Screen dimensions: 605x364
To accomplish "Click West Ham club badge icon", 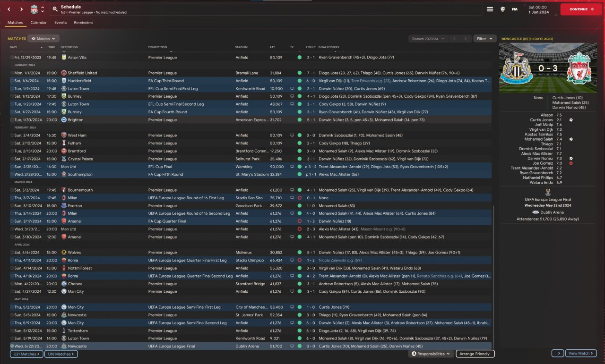I will (64, 135).
